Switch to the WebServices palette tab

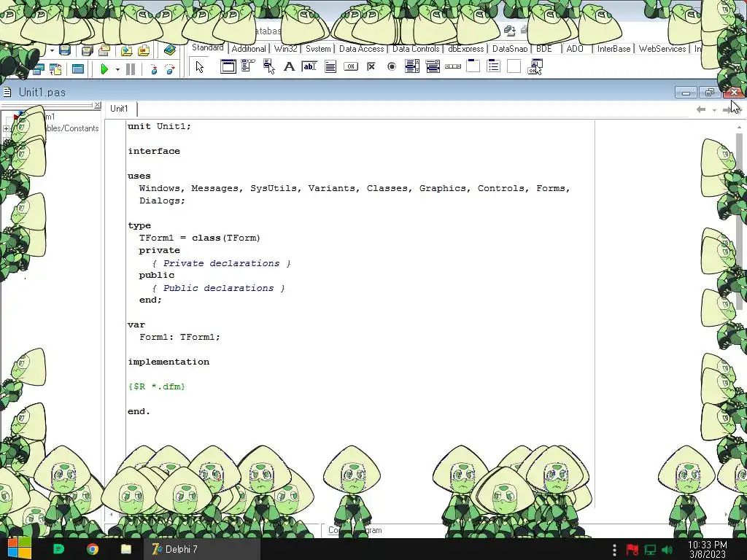coord(662,49)
